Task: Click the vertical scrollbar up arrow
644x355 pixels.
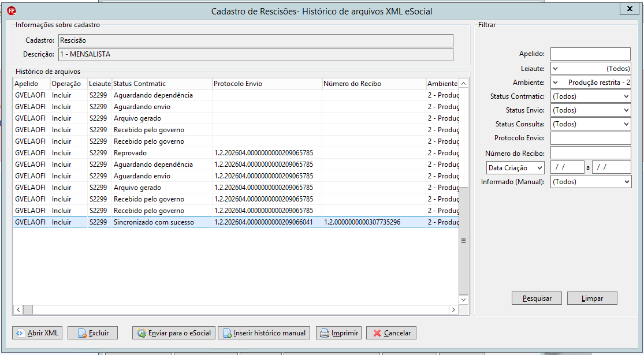Action: coord(464,84)
